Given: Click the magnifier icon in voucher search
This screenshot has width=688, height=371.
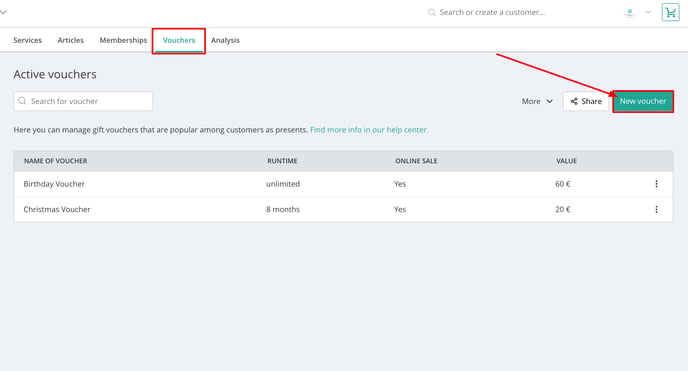Looking at the screenshot, I should (22, 101).
